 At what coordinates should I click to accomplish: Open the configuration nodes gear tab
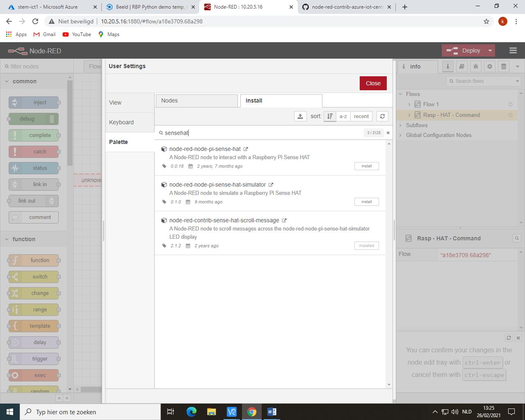click(x=490, y=66)
